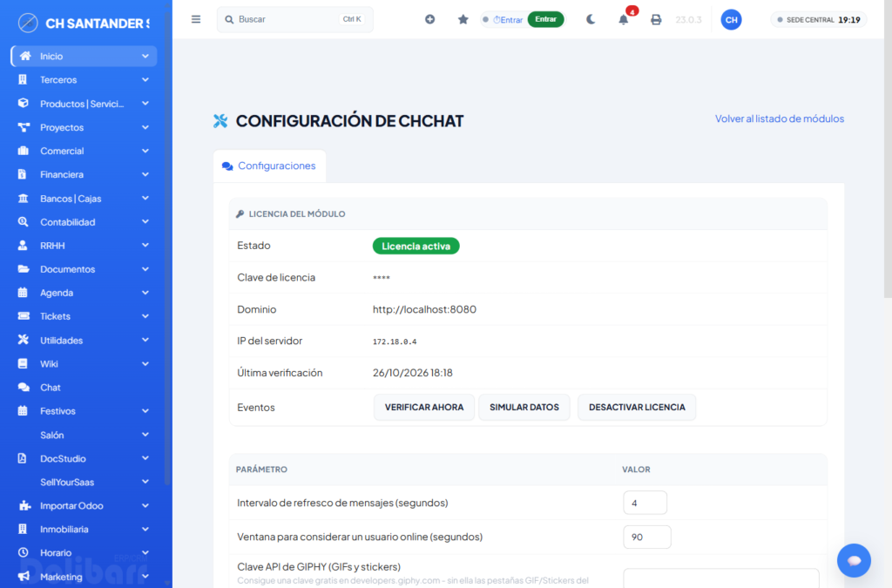
Task: Click the message refresh interval field
Action: [645, 503]
